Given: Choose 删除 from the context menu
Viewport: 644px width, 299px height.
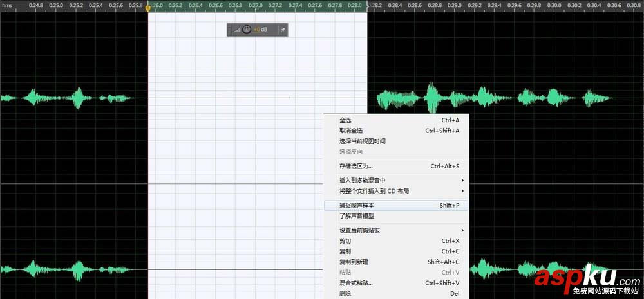Looking at the screenshot, I should [x=396, y=294].
